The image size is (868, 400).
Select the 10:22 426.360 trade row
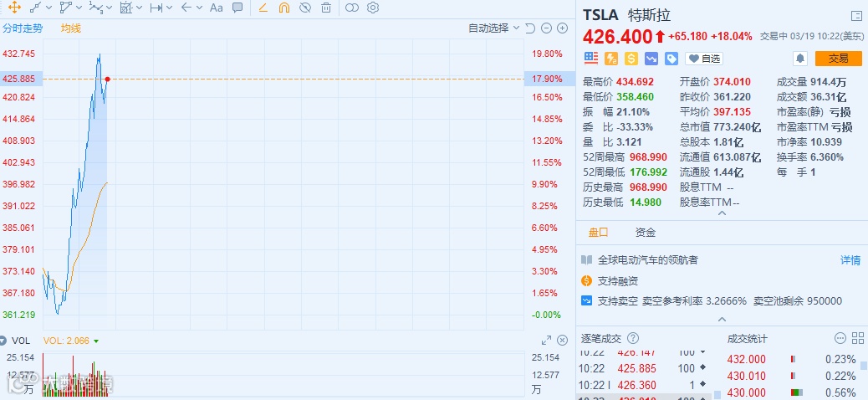(643, 385)
